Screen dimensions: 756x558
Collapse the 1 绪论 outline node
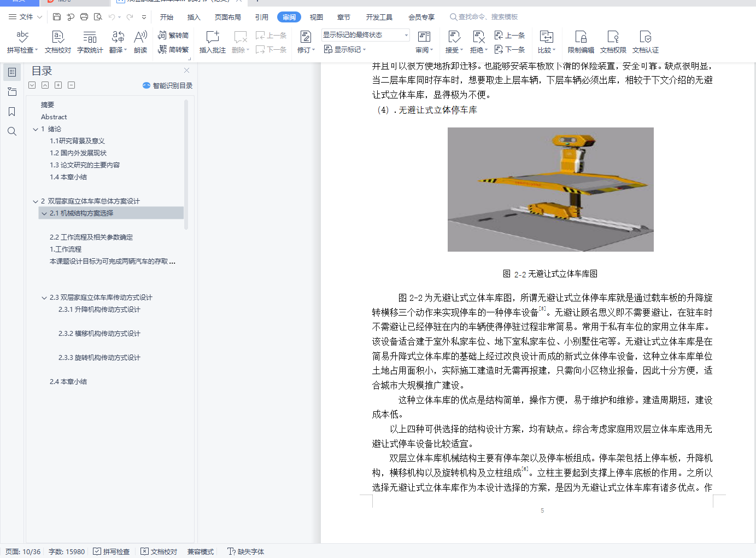click(36, 130)
